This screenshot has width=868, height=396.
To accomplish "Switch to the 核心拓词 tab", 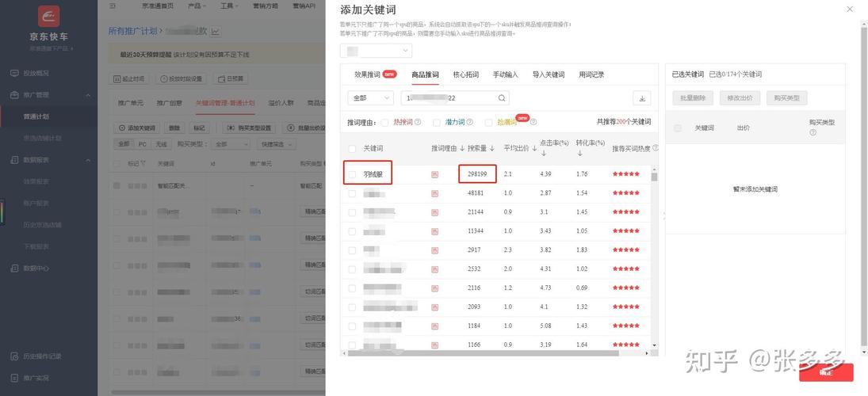I will [465, 74].
